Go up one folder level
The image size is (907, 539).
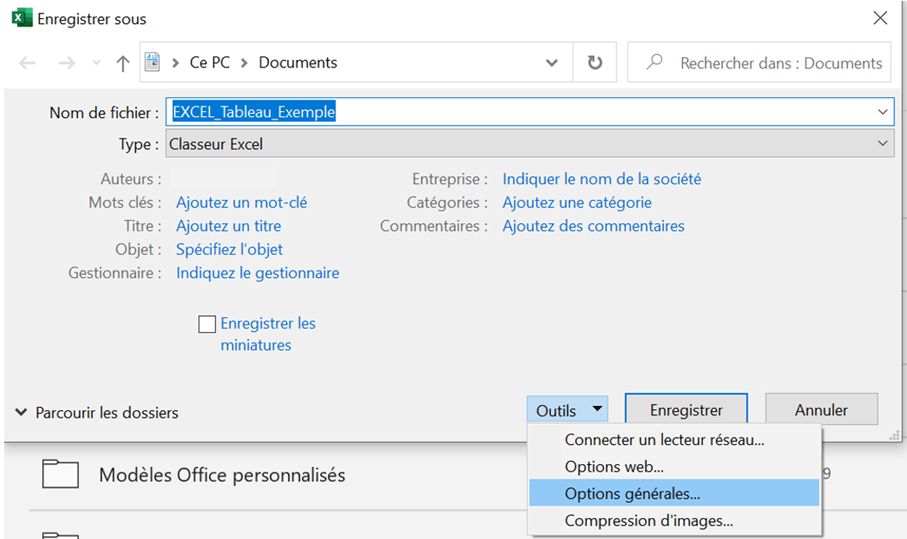[x=123, y=62]
